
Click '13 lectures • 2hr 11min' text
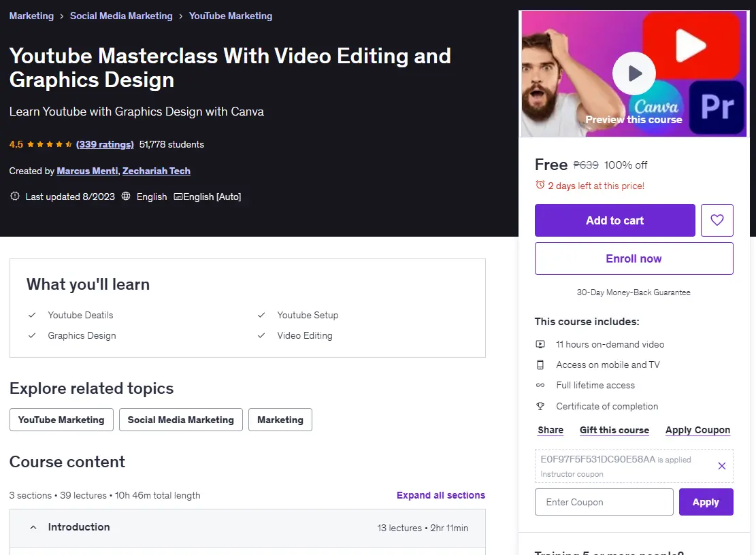[423, 528]
